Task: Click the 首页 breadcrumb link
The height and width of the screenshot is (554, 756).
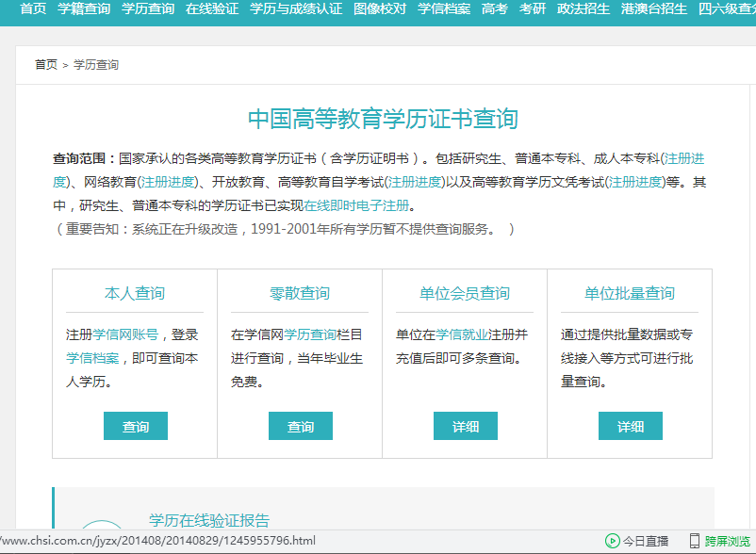Action: 46,65
